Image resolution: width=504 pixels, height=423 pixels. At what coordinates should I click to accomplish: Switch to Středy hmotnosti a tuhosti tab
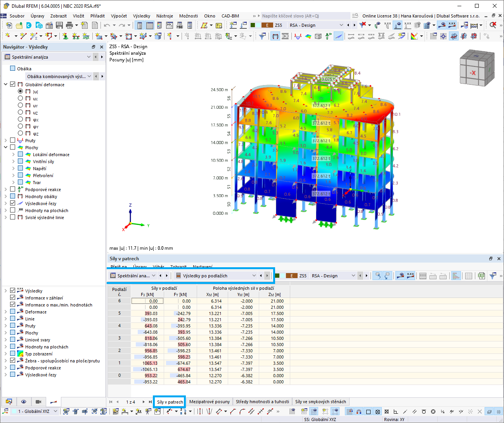(262, 402)
